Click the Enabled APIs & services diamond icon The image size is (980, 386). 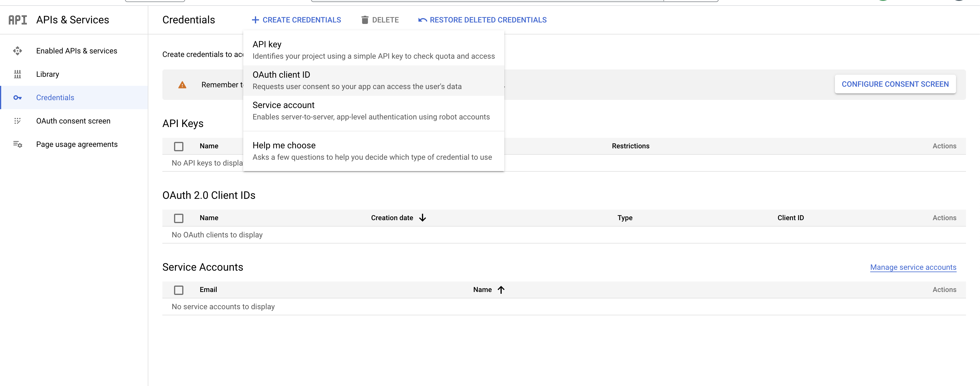click(18, 51)
